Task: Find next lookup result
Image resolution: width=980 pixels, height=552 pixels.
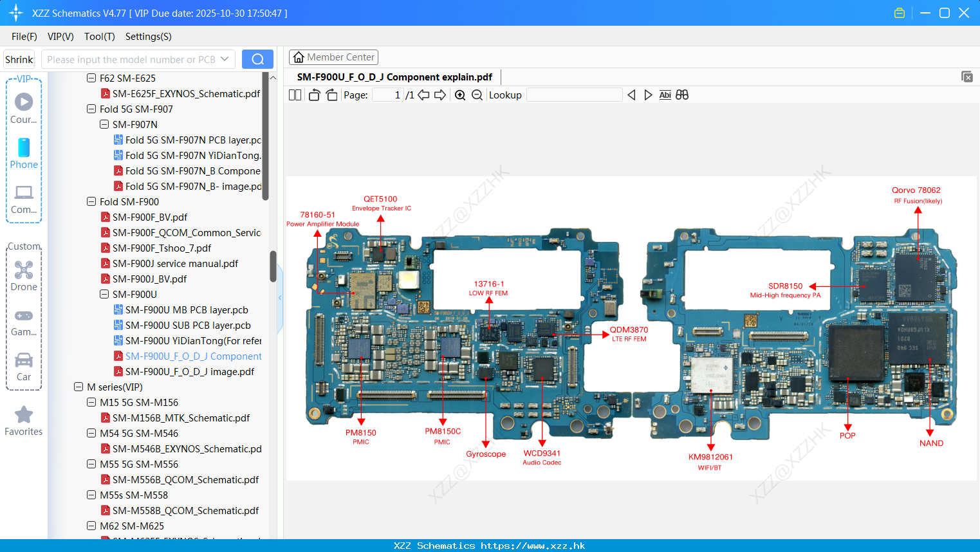Action: point(648,95)
